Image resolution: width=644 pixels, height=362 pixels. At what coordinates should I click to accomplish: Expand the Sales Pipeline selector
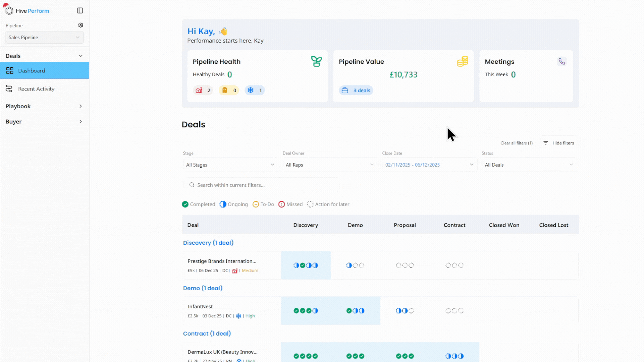[44, 37]
